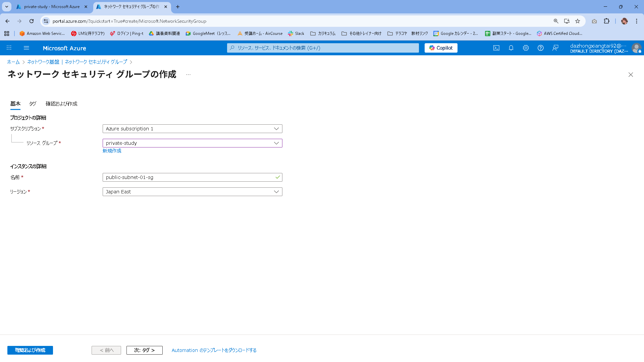Open Azure Cloud Shell icon
644x362 pixels.
click(x=496, y=48)
